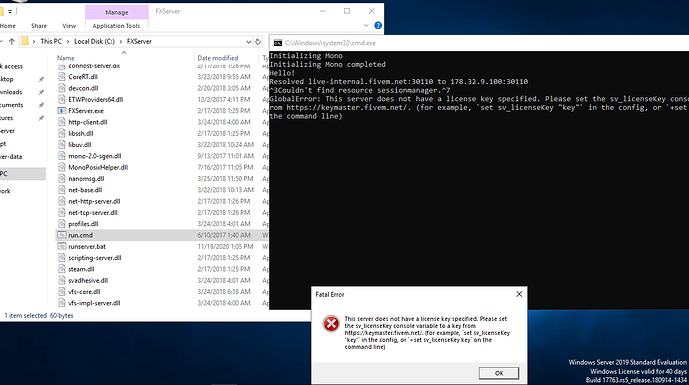Click the runserver.bat file icon
The height and width of the screenshot is (385, 689).
[62, 247]
